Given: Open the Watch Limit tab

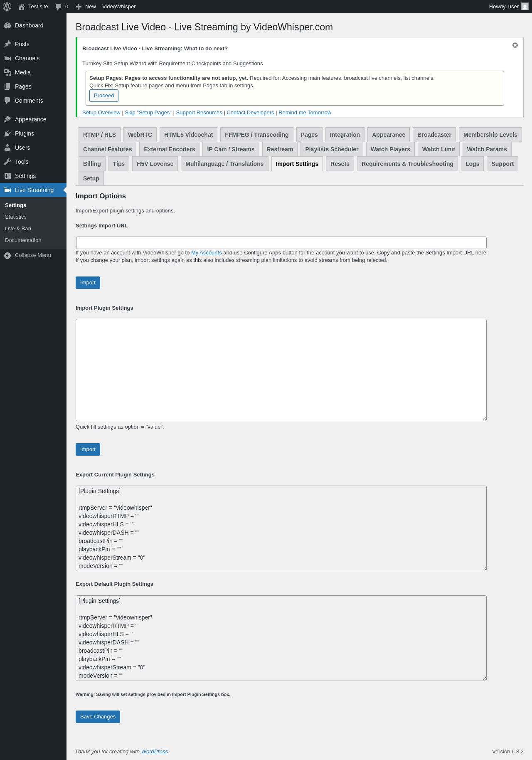Looking at the screenshot, I should (438, 149).
